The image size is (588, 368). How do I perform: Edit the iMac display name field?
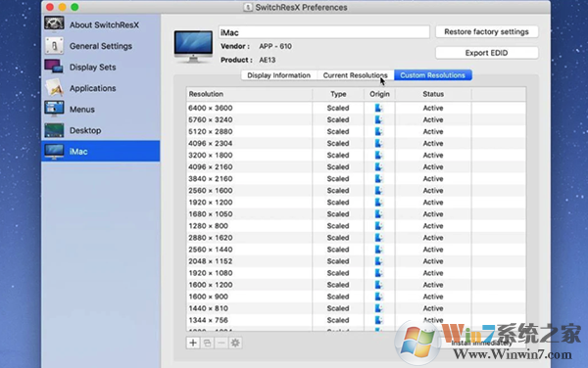(324, 32)
